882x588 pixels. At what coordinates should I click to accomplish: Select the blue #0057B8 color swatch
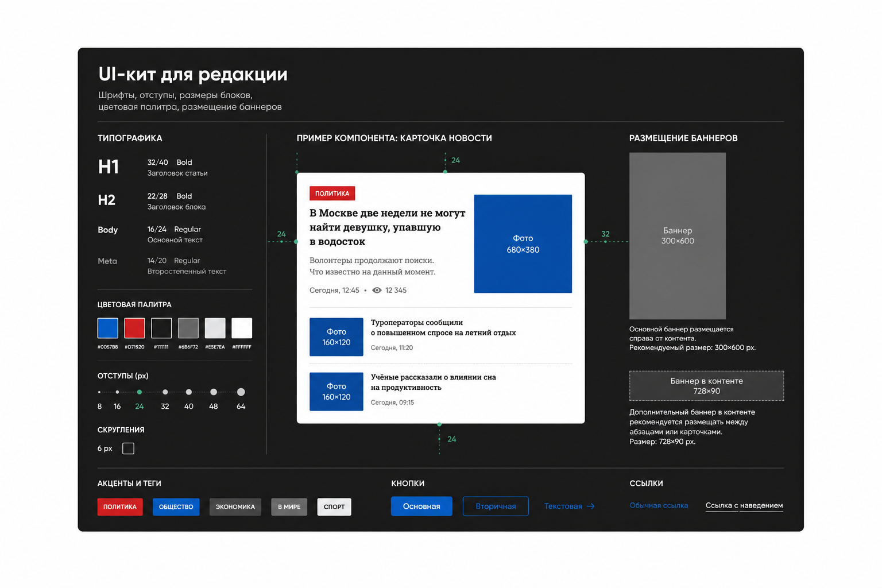108,328
